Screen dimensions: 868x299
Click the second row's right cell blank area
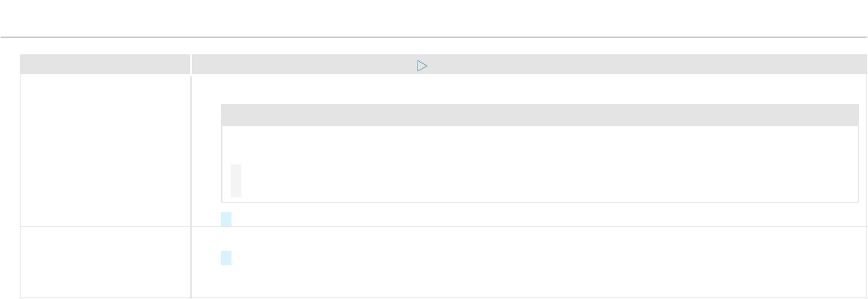pos(528,263)
